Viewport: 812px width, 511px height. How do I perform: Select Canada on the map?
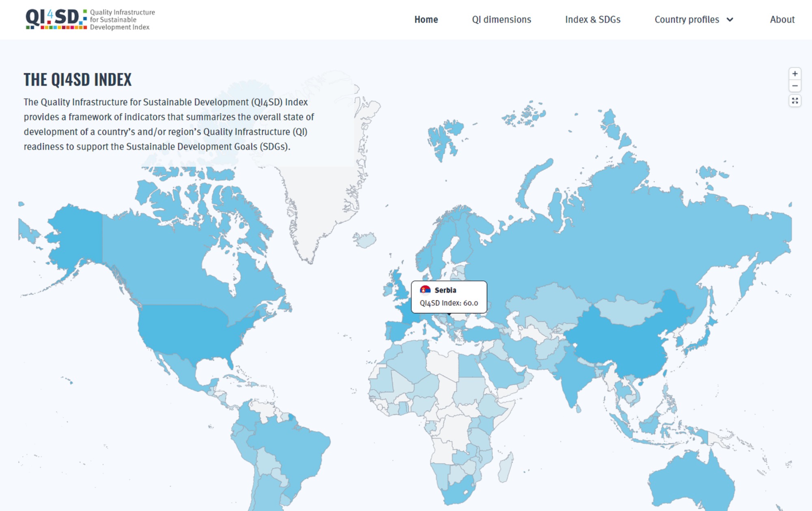171,260
